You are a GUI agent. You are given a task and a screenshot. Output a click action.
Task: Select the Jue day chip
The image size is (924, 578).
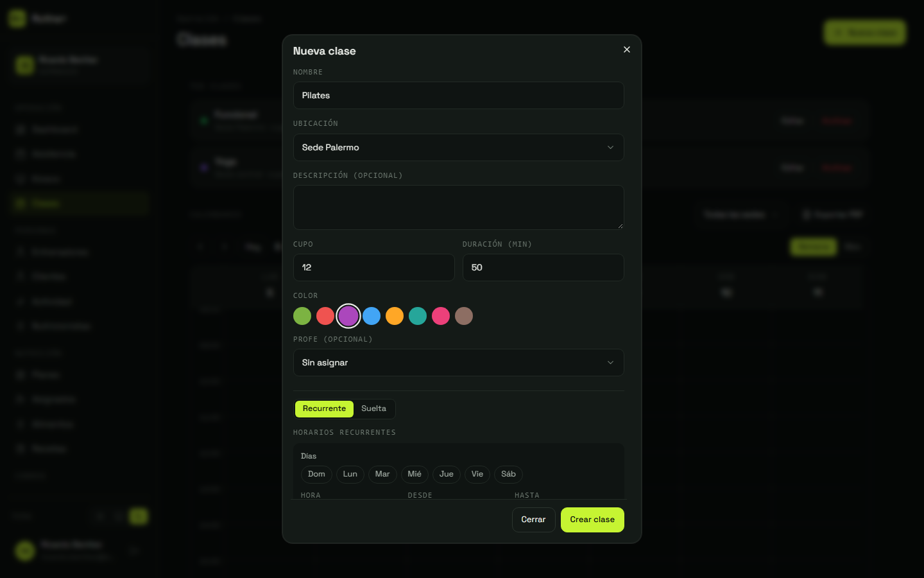(447, 474)
